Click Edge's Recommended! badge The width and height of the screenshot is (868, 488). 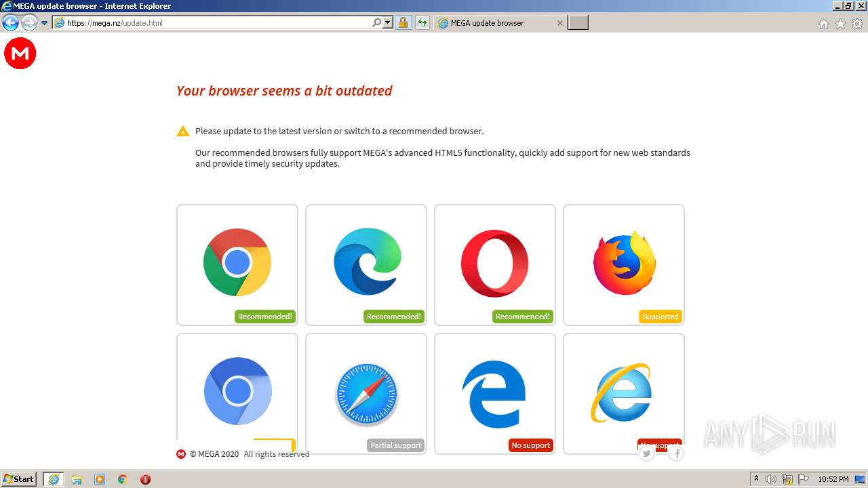pos(394,317)
